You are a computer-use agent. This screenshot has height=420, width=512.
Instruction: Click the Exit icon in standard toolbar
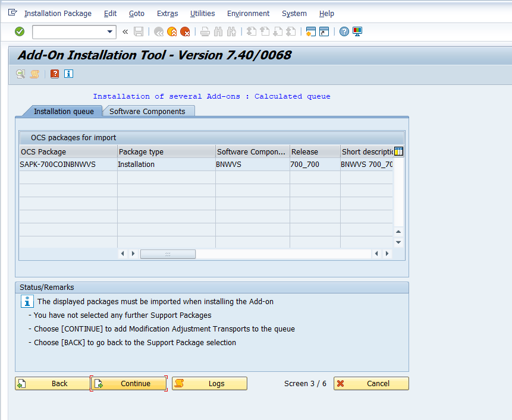pyautogui.click(x=172, y=31)
